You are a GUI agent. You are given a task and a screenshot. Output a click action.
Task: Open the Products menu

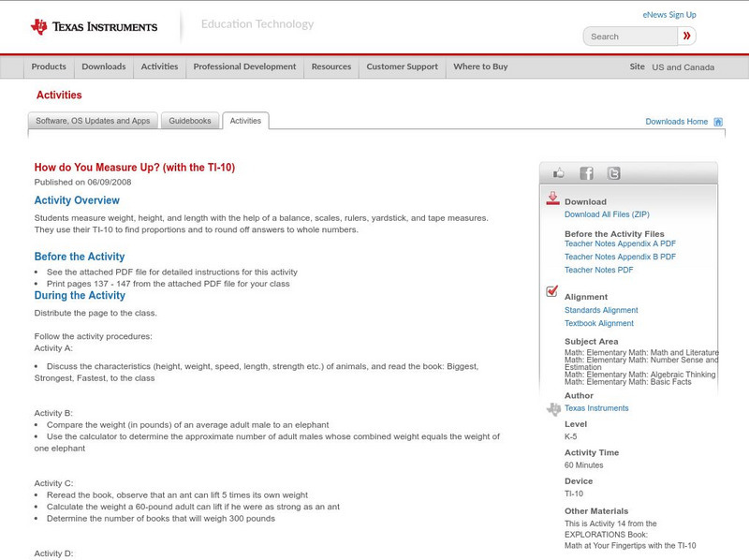(x=49, y=66)
